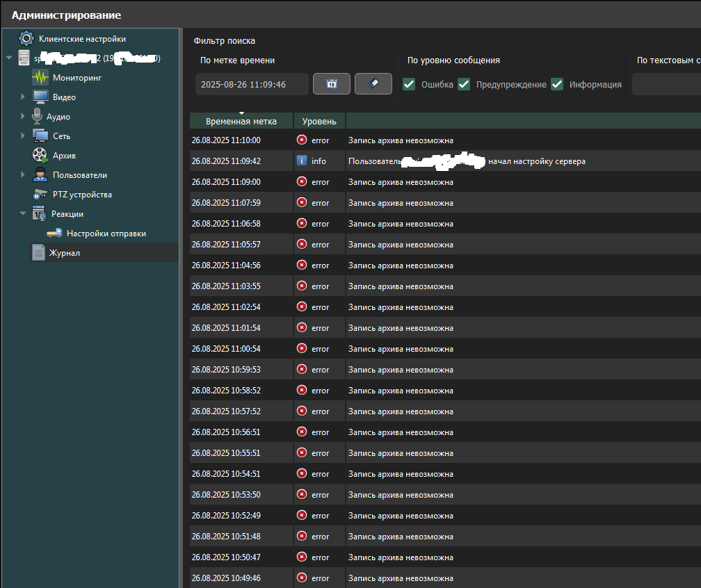This screenshot has width=701, height=588.
Task: Select the row at 26.08.2025 11:00:54
Action: (445, 348)
